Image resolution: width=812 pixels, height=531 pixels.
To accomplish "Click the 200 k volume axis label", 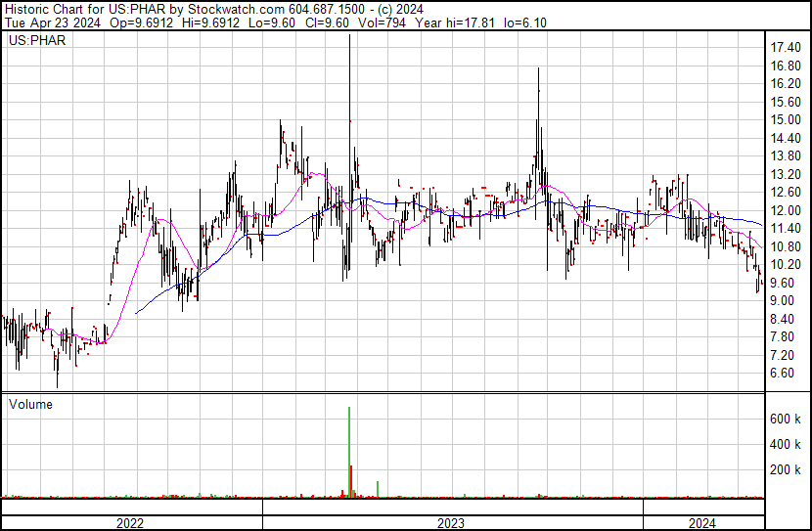I will tap(786, 469).
